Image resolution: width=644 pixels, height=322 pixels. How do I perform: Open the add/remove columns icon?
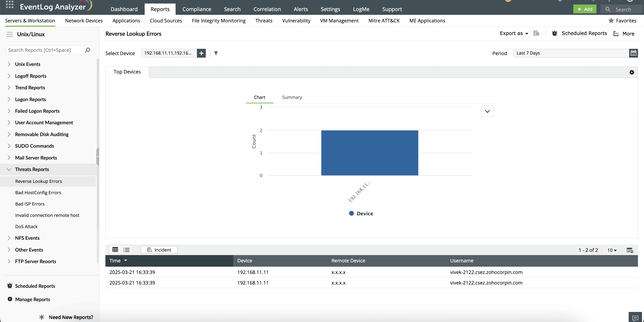(630, 250)
